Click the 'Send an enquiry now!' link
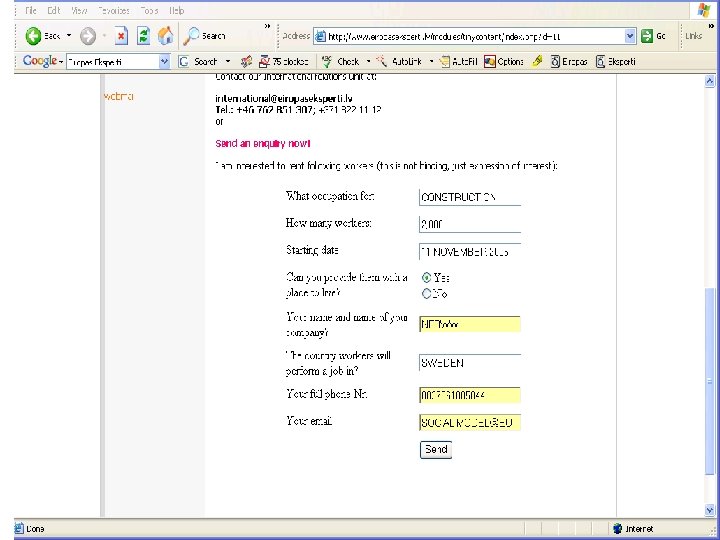 [263, 144]
